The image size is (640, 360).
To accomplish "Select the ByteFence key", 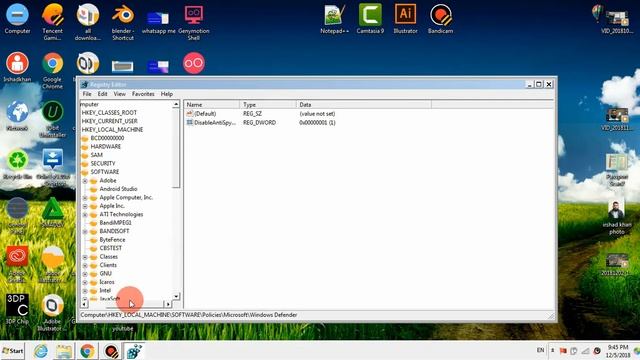I will 112,240.
